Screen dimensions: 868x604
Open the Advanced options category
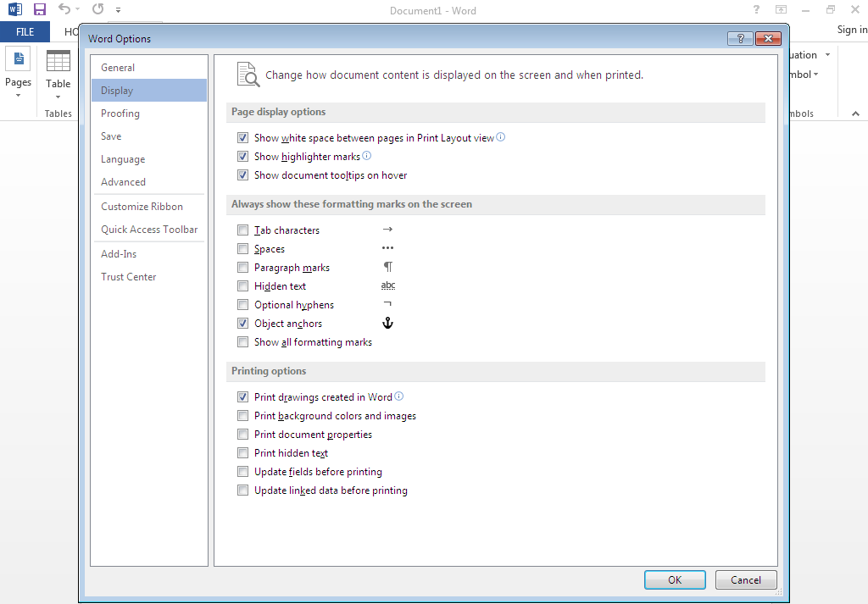click(123, 182)
